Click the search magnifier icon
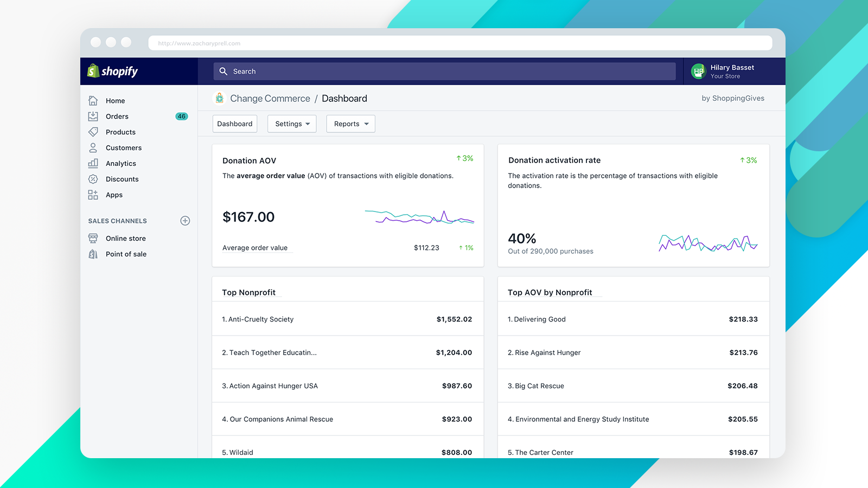 [223, 71]
